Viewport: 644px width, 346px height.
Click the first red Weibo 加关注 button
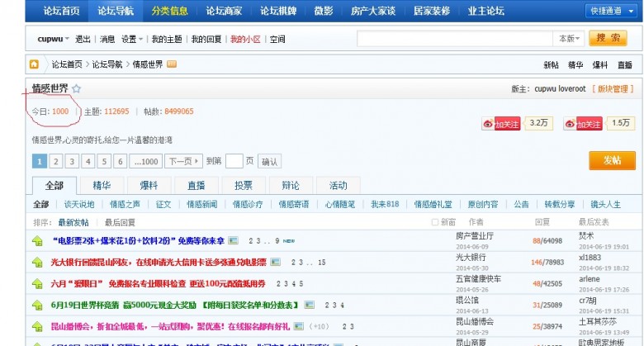pyautogui.click(x=501, y=124)
